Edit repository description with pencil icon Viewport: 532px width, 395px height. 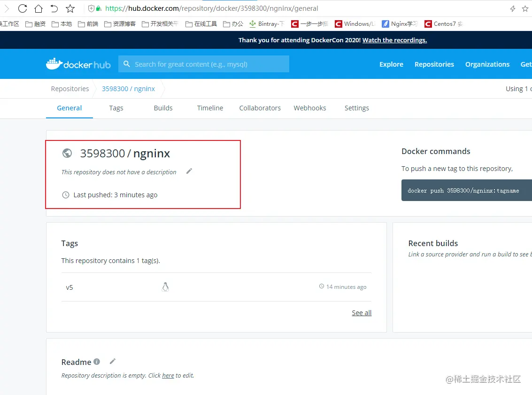(x=189, y=171)
